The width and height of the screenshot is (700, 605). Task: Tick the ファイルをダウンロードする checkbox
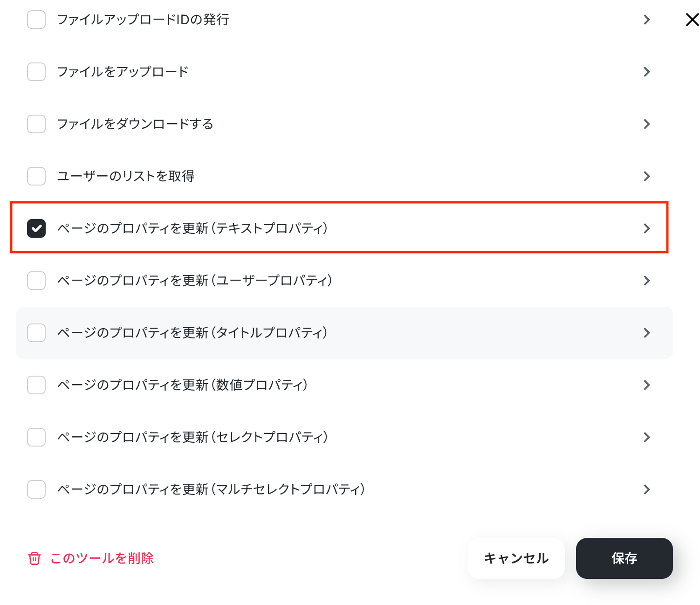36,124
